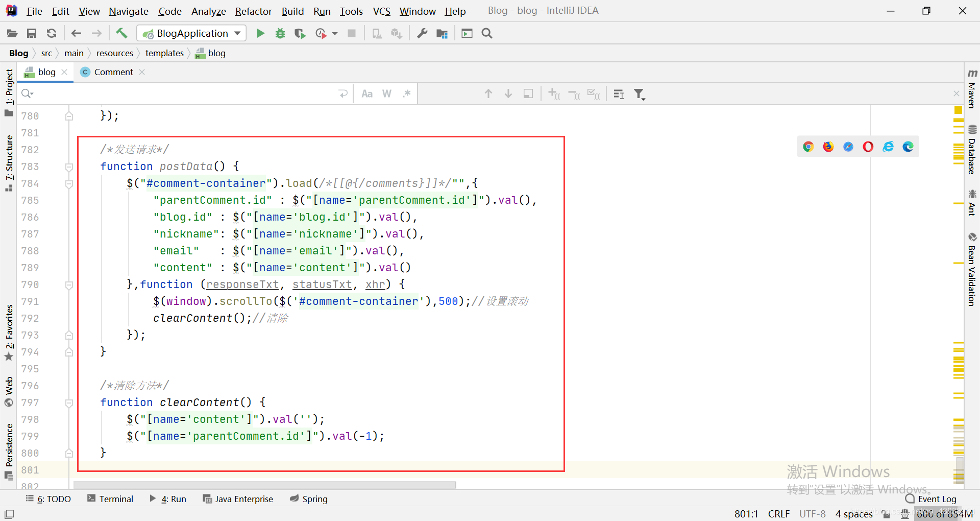Screen dimensions: 980x521
Task: Collapse the clearContent function fold marker
Action: [x=69, y=402]
